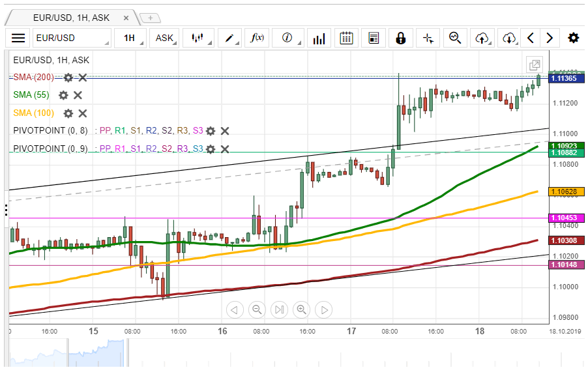Add a new chart tab
The image size is (588, 372).
point(150,18)
